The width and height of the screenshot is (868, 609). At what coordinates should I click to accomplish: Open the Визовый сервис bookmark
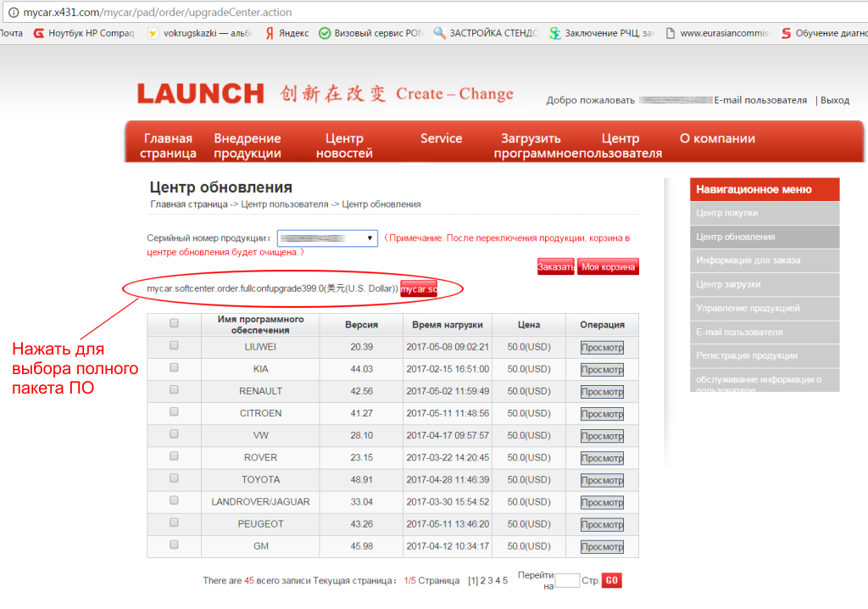(x=370, y=33)
